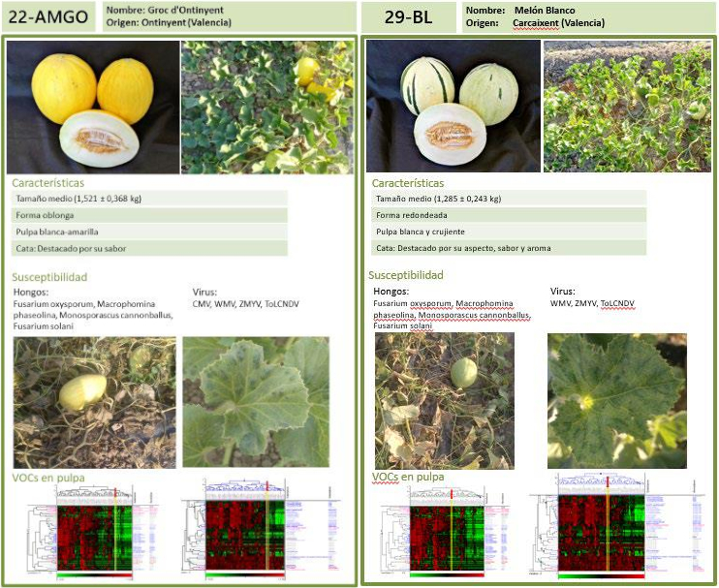Open the 29-BL dried vines melon photo
Screen dimensions: 719x588
pyautogui.click(x=444, y=400)
